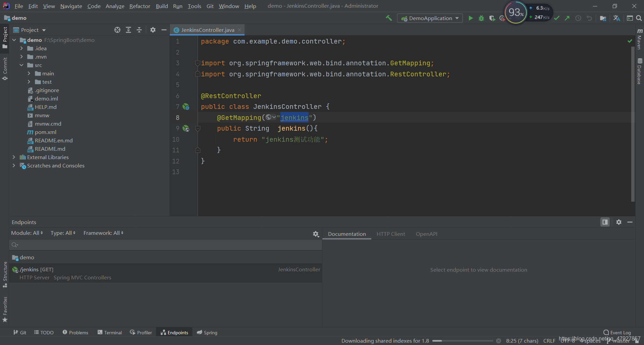Open the Module: All filter dropdown
644x345 pixels.
point(27,233)
